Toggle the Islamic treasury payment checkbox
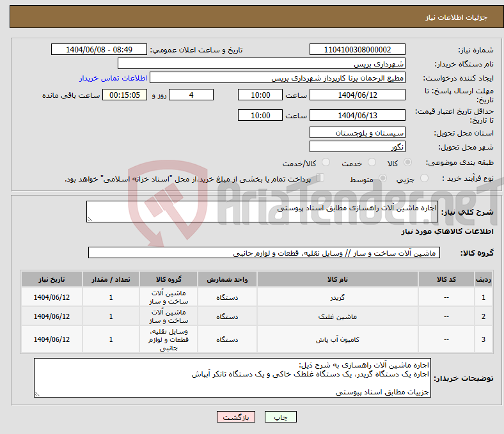Image resolution: width=504 pixels, height=434 pixels. tap(320, 178)
